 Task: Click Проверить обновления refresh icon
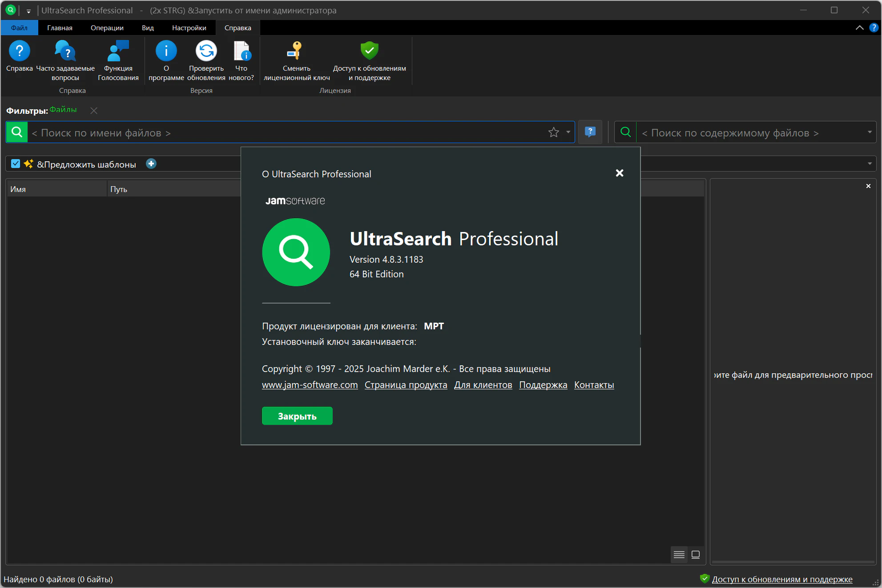206,51
